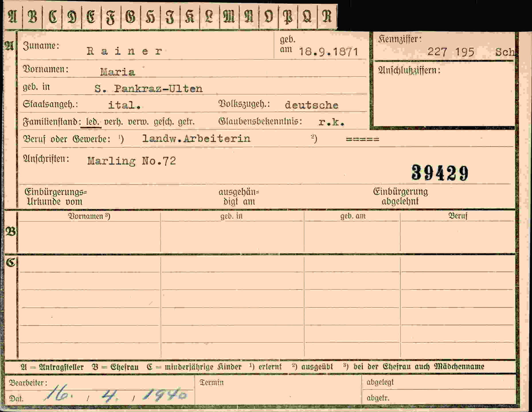This screenshot has width=532, height=412.
Task: Click the 'Kennziffer:' label
Action: [400, 39]
